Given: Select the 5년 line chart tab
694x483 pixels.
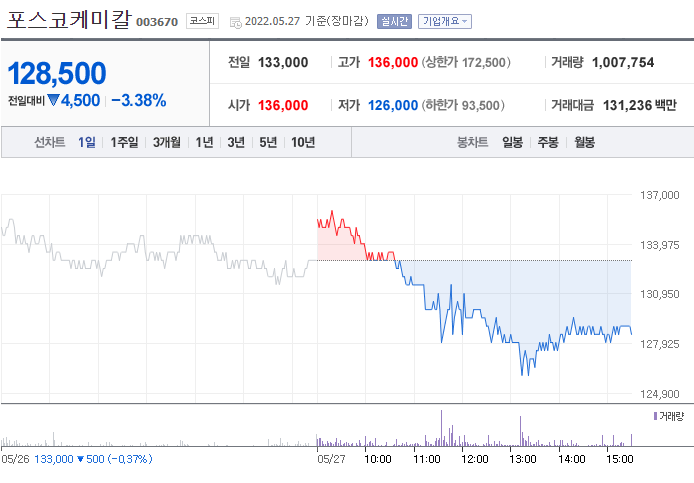Looking at the screenshot, I should click(268, 142).
